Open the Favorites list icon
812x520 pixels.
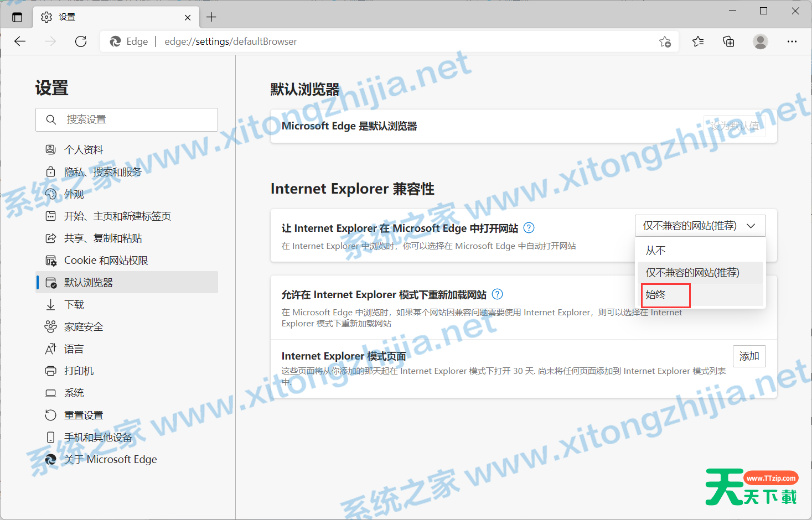(698, 41)
